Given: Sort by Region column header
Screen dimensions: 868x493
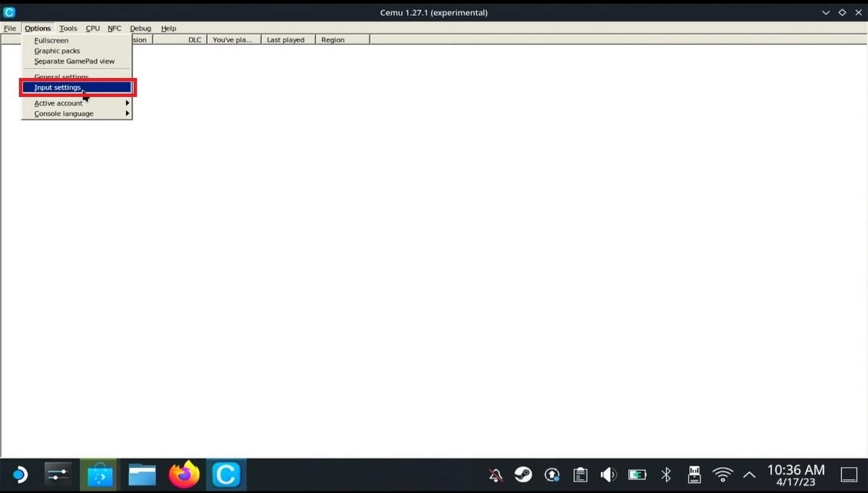Looking at the screenshot, I should [x=342, y=40].
